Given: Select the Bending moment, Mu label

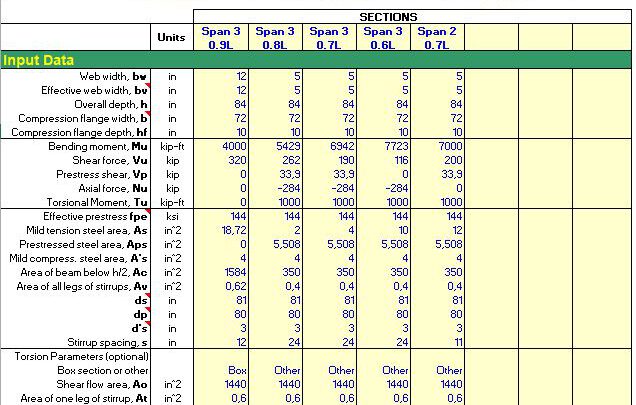Looking at the screenshot, I should (98, 146).
